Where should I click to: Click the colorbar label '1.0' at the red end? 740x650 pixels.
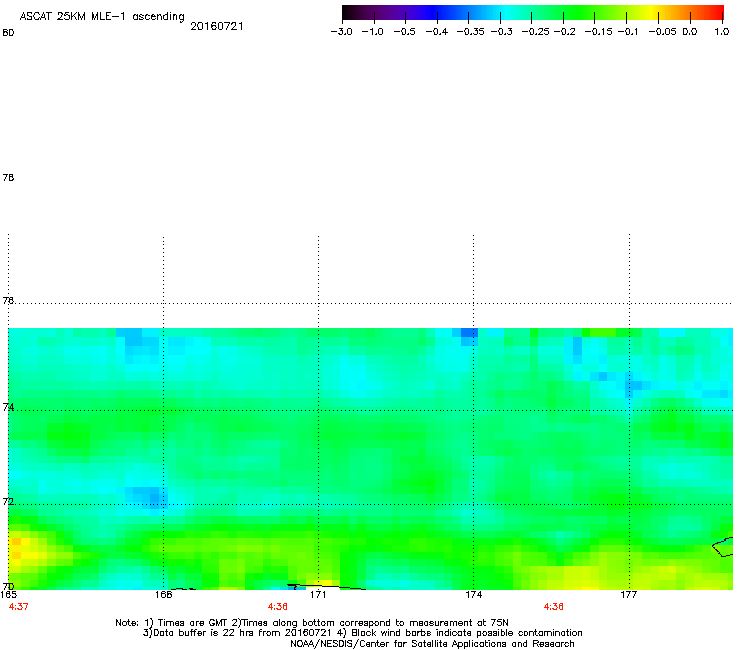[722, 32]
